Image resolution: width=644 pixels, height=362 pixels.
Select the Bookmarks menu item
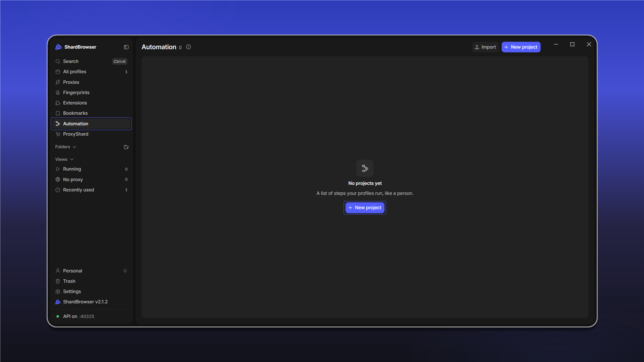pos(91,113)
